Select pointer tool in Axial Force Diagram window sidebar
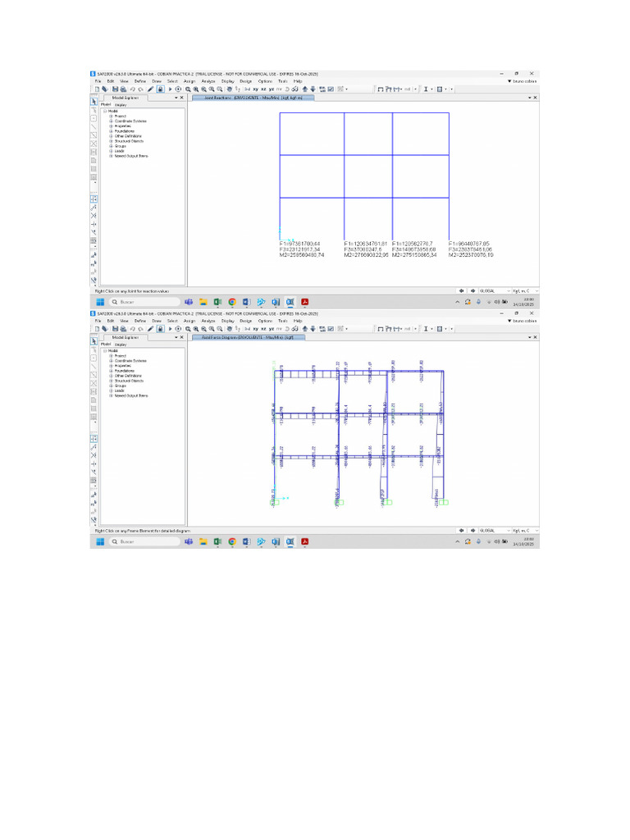630x840 pixels. [x=94, y=340]
